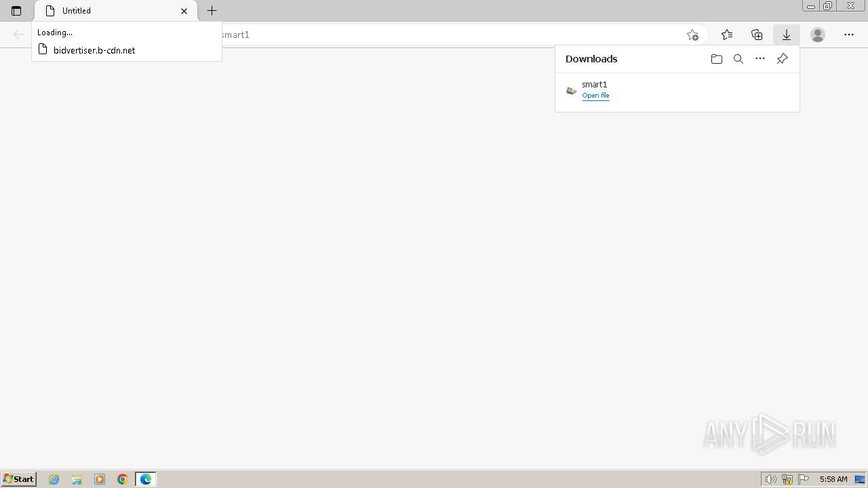
Task: Click the clock showing 5:58 AM
Action: point(833,479)
